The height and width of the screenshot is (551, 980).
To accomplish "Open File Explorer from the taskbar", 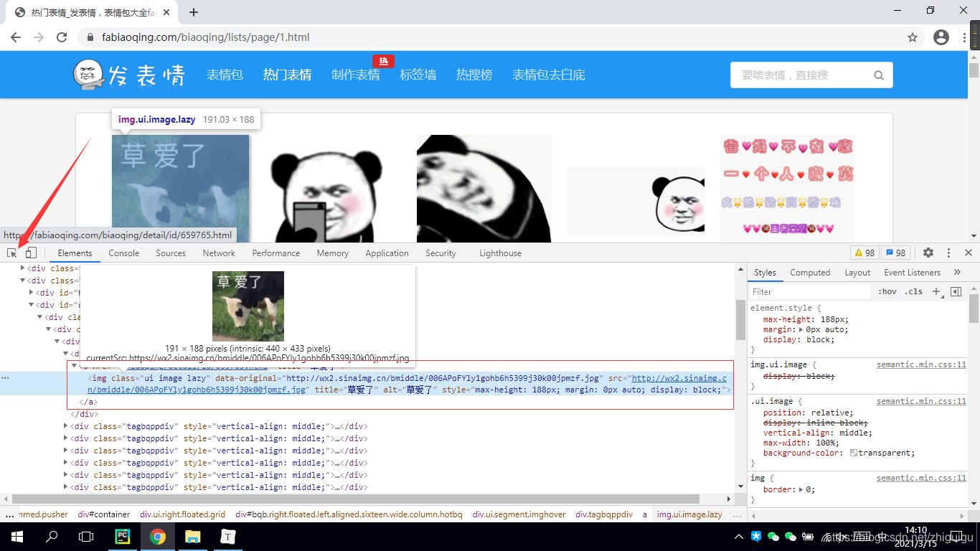I will [192, 537].
